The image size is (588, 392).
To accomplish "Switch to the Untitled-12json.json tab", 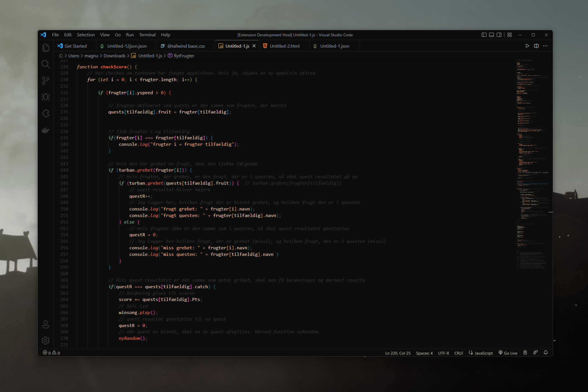I will (x=126, y=46).
